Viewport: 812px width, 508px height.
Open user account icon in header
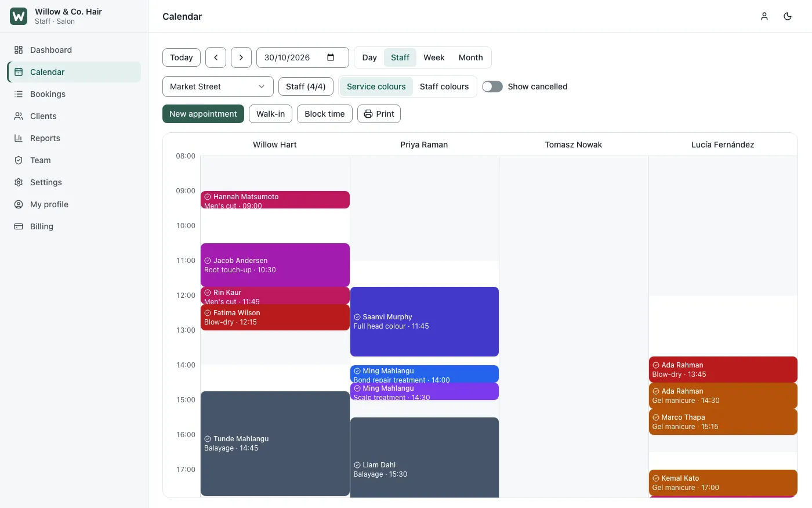pyautogui.click(x=764, y=16)
